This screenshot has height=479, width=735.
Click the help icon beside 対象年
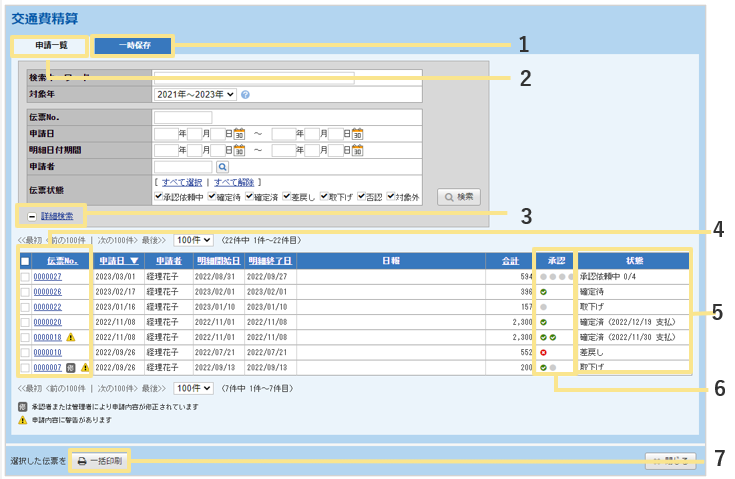coord(245,95)
